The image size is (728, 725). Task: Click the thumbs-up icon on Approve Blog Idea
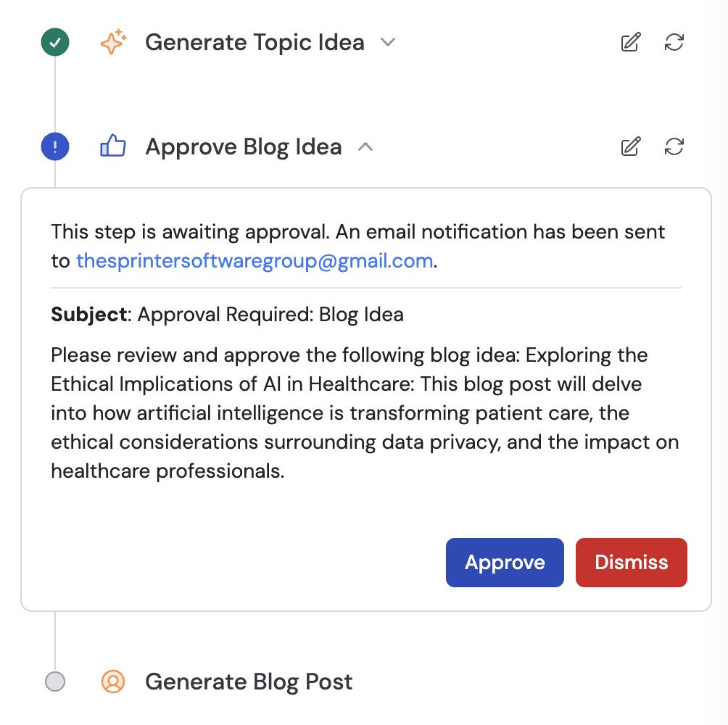[x=113, y=146]
